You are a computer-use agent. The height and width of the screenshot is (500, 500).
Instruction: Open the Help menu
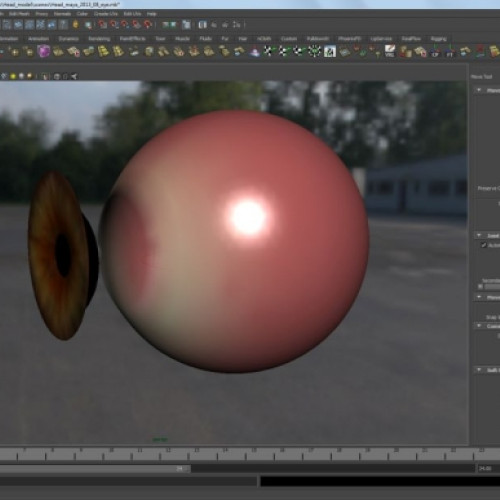pyautogui.click(x=152, y=14)
